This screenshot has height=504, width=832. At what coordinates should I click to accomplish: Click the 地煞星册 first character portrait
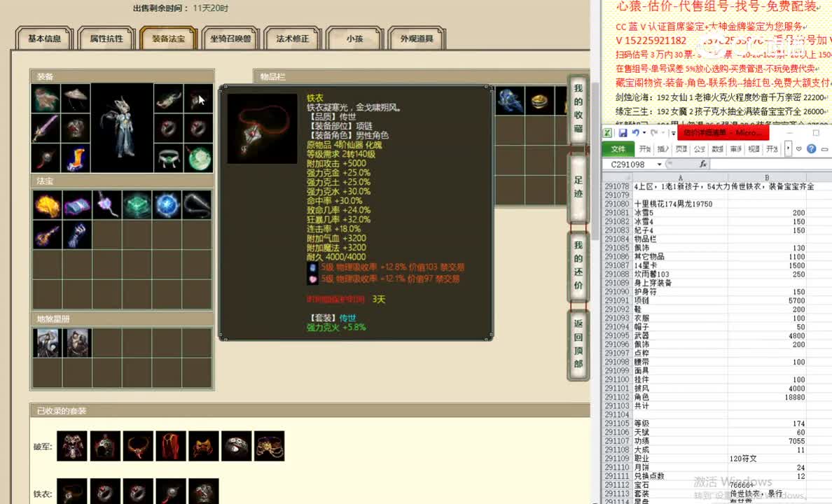coord(48,343)
